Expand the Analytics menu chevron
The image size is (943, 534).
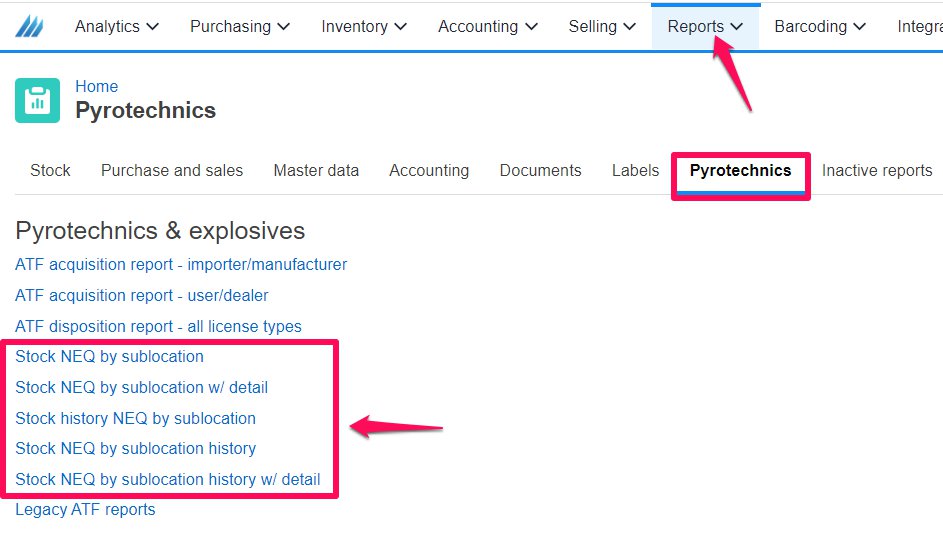pyautogui.click(x=153, y=26)
